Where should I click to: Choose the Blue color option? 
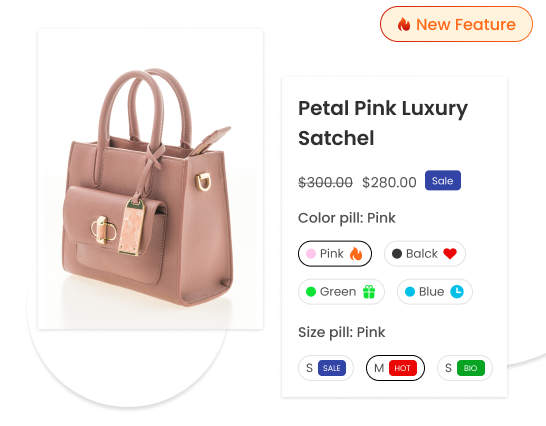(x=435, y=292)
